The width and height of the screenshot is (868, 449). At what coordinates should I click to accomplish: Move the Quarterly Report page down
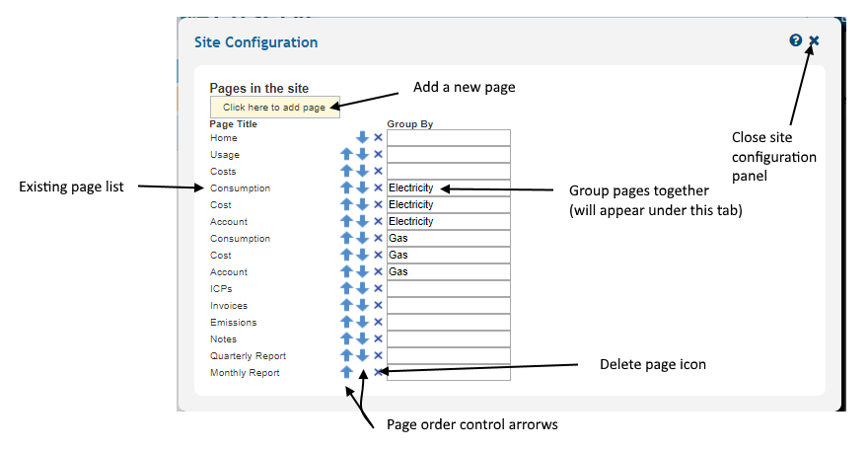point(362,356)
